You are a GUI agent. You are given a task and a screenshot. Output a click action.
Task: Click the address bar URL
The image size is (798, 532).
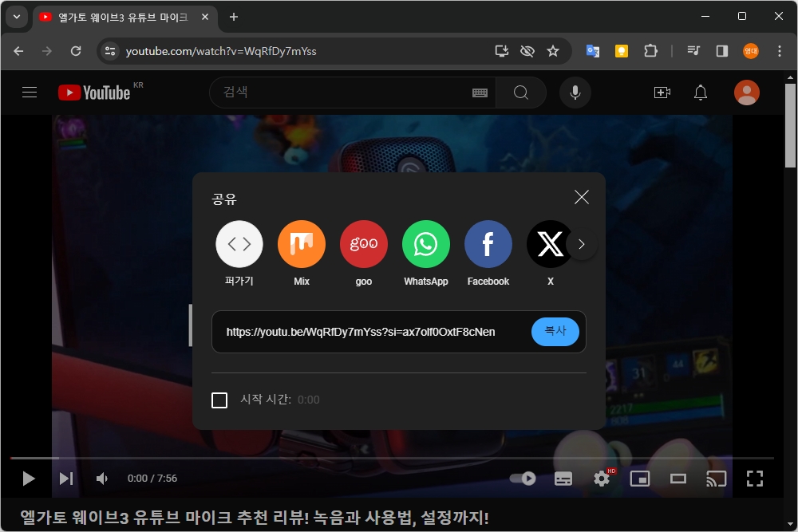tap(221, 51)
